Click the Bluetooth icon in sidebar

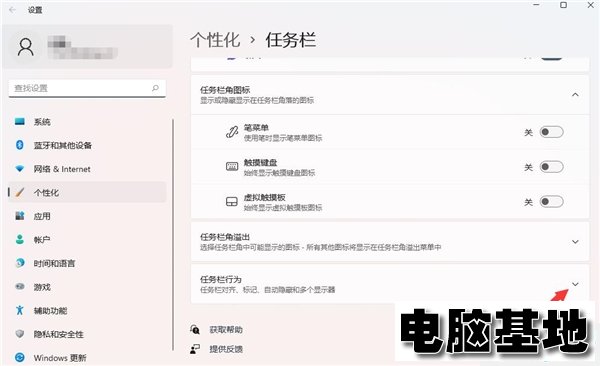point(20,145)
